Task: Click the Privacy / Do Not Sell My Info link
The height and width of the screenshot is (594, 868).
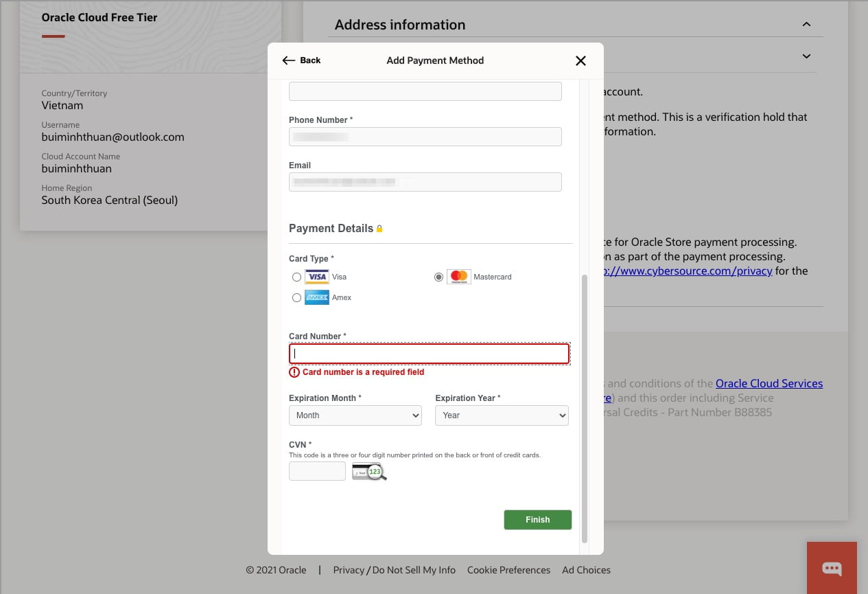Action: (x=394, y=570)
